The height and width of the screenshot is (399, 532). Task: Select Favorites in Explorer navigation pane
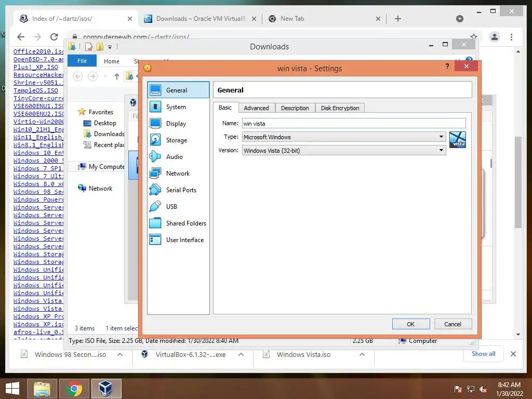pyautogui.click(x=101, y=112)
